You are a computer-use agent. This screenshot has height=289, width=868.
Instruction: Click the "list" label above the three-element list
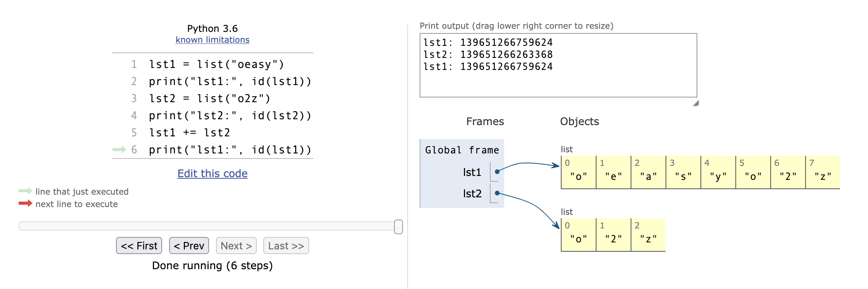567,212
